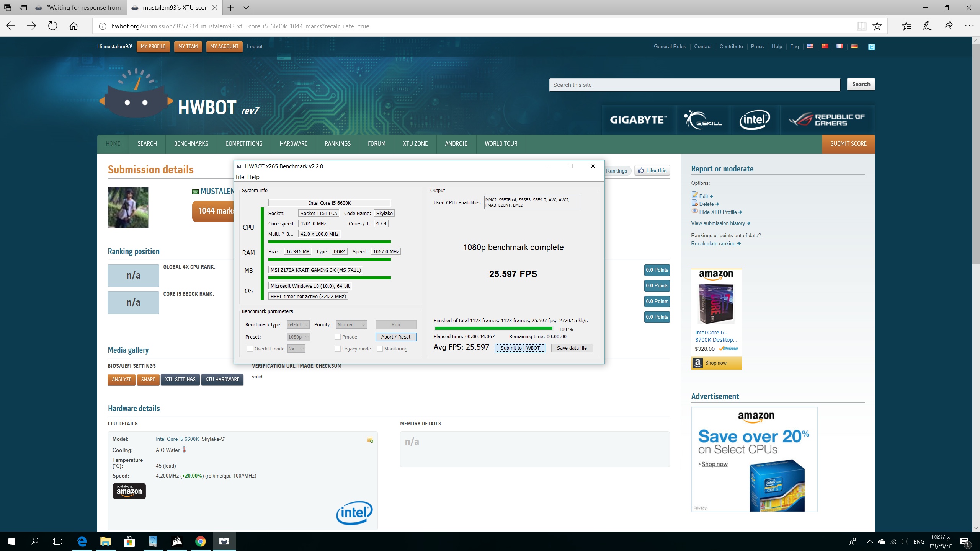
Task: Click the SUBMIT SCORE button
Action: click(848, 143)
